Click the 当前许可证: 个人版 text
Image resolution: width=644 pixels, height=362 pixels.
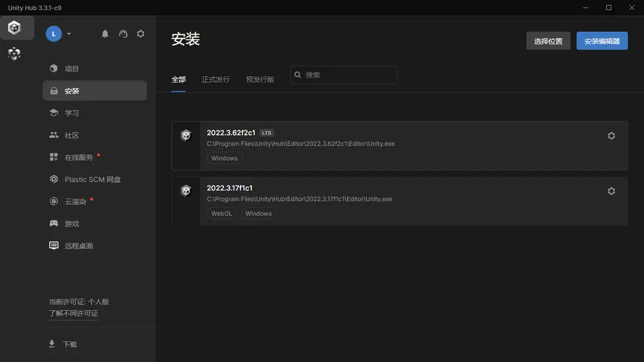[79, 302]
